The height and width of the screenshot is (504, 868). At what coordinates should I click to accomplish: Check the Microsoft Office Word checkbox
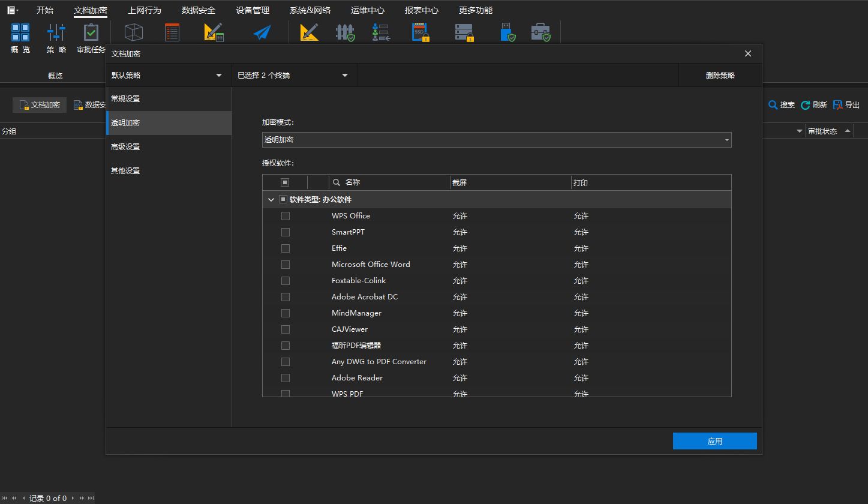(x=286, y=265)
